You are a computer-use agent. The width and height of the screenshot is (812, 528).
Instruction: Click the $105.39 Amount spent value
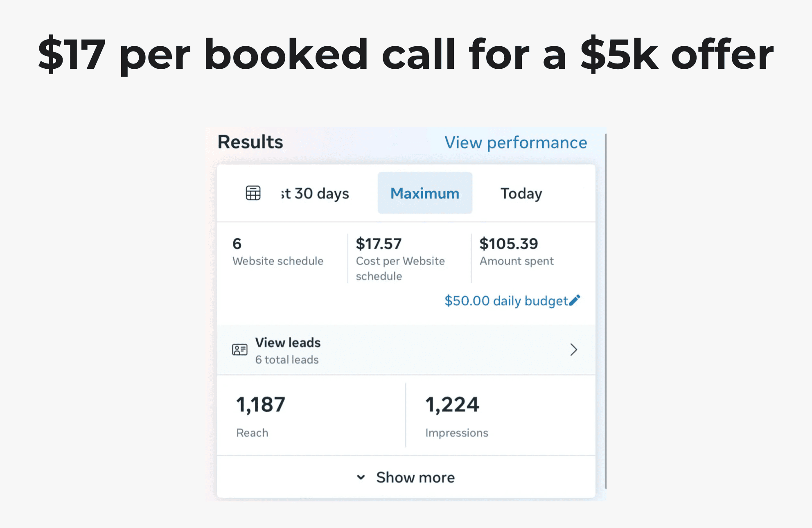pyautogui.click(x=517, y=251)
